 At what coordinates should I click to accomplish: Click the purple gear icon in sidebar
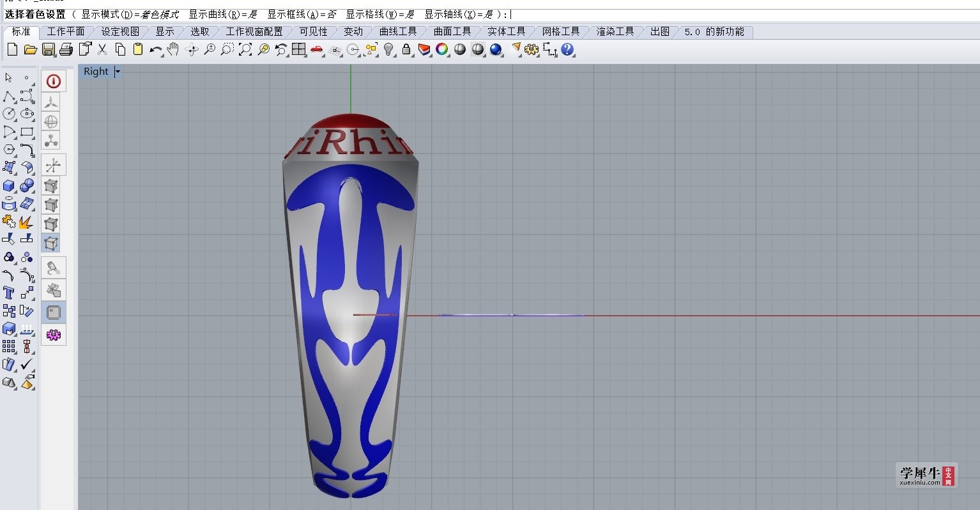point(54,334)
